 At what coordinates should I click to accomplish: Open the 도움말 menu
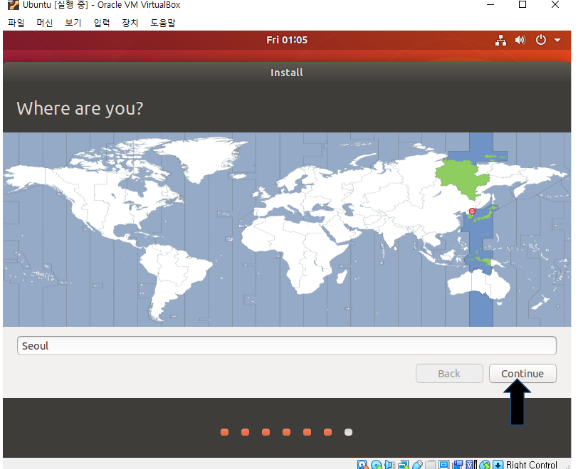[x=163, y=23]
